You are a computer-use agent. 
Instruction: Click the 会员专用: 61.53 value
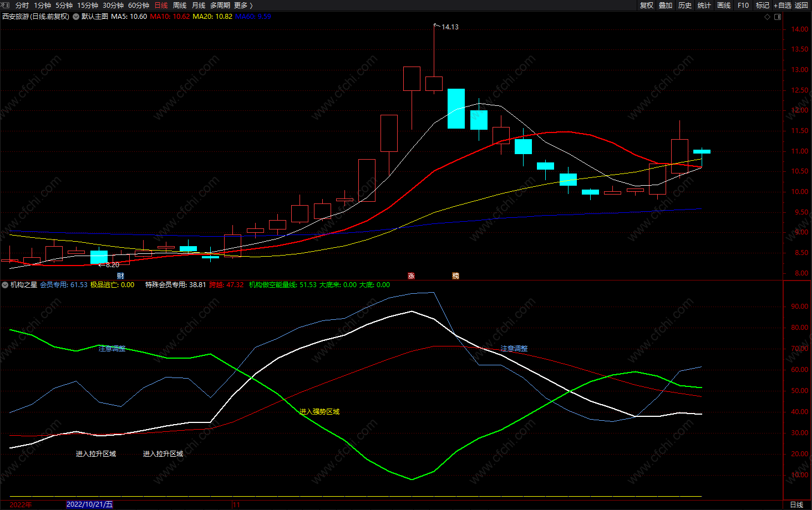click(64, 285)
